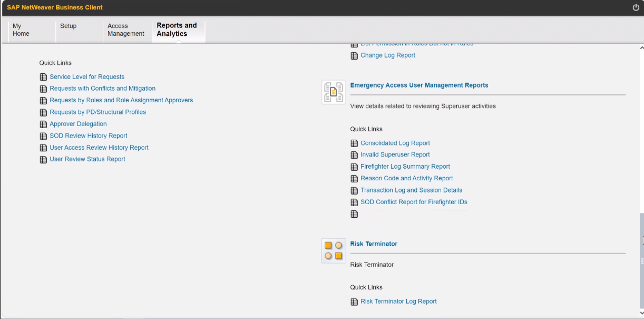The width and height of the screenshot is (644, 319).
Task: Switch to the My Home tab
Action: (x=21, y=30)
